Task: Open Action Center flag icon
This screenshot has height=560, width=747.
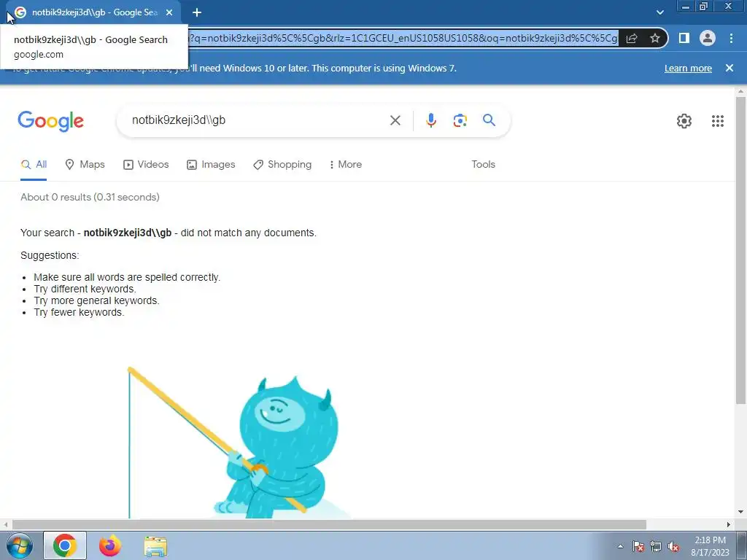Action: 638,546
